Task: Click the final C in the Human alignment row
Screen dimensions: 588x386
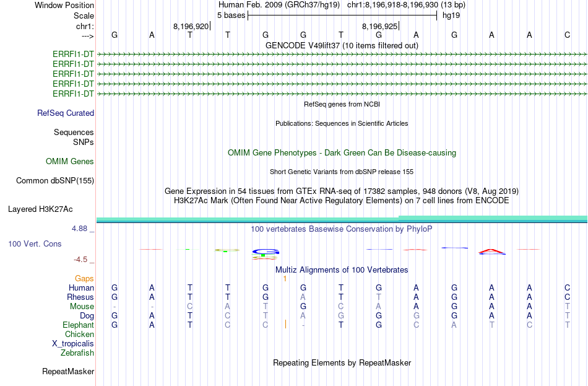Action: click(568, 288)
